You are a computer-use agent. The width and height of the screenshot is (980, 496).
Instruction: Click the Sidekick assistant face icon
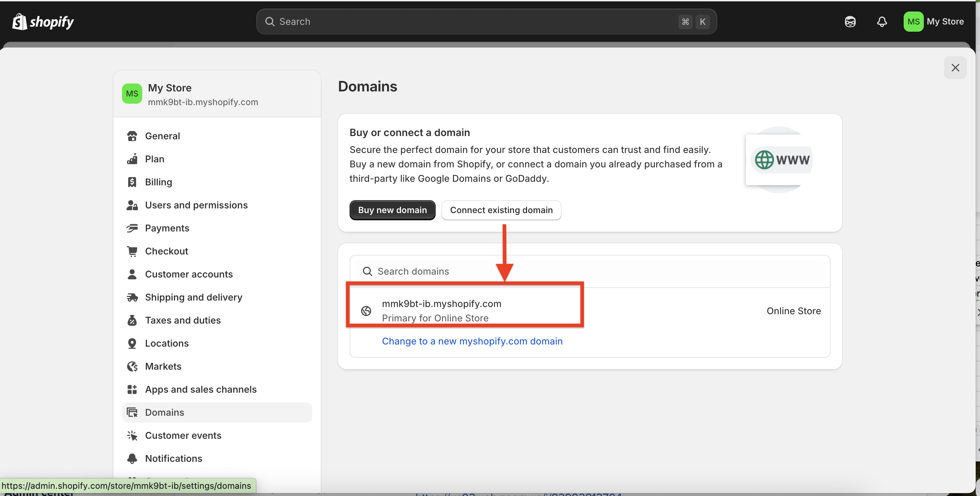[x=850, y=22]
